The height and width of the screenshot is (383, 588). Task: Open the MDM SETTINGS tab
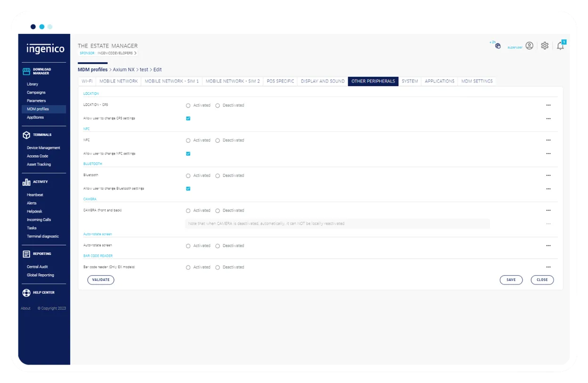pyautogui.click(x=477, y=81)
